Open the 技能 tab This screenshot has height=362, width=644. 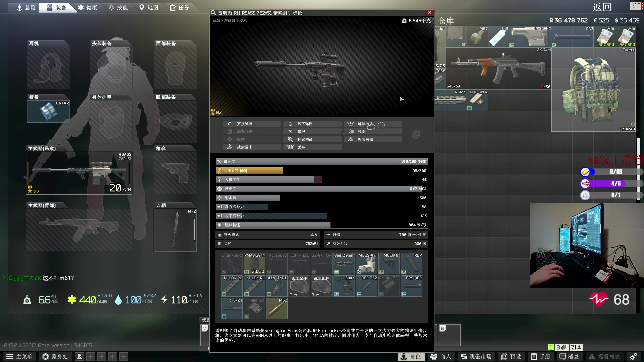[x=118, y=7]
